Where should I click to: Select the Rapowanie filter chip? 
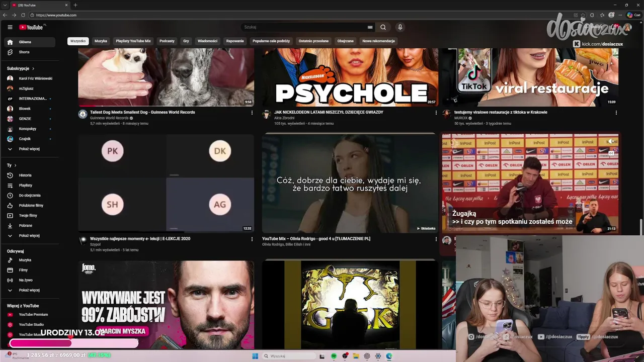(x=235, y=41)
